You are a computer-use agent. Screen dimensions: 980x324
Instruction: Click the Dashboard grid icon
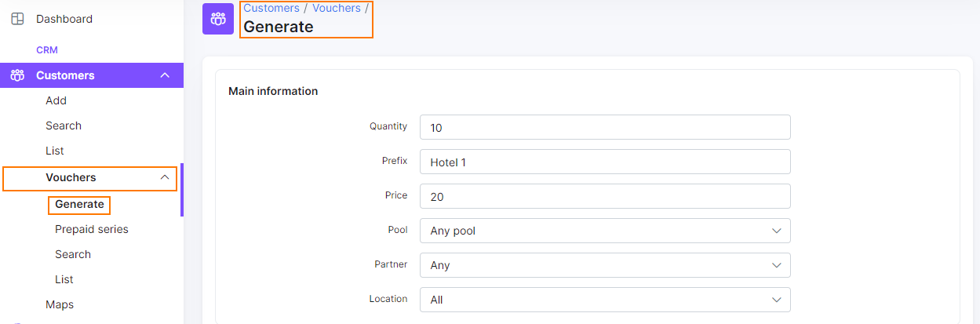[x=17, y=19]
